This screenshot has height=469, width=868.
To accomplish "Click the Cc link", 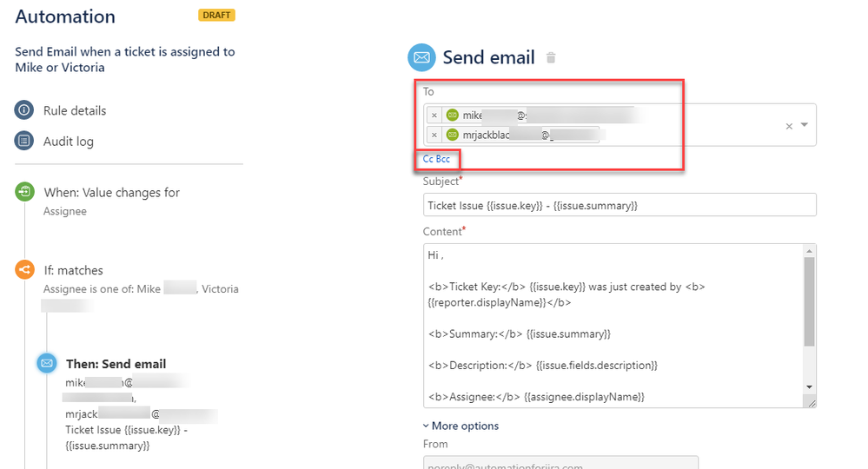I will click(x=427, y=159).
